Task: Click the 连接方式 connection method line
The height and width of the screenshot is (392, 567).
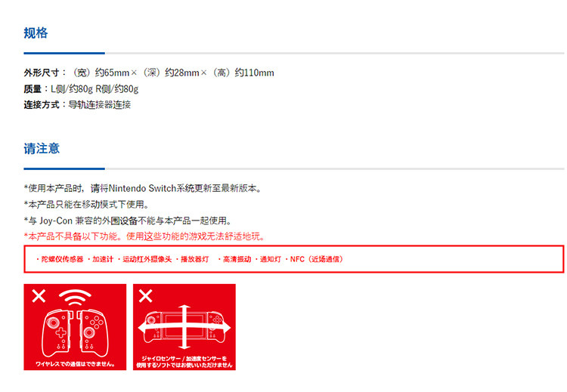Action: (77, 105)
